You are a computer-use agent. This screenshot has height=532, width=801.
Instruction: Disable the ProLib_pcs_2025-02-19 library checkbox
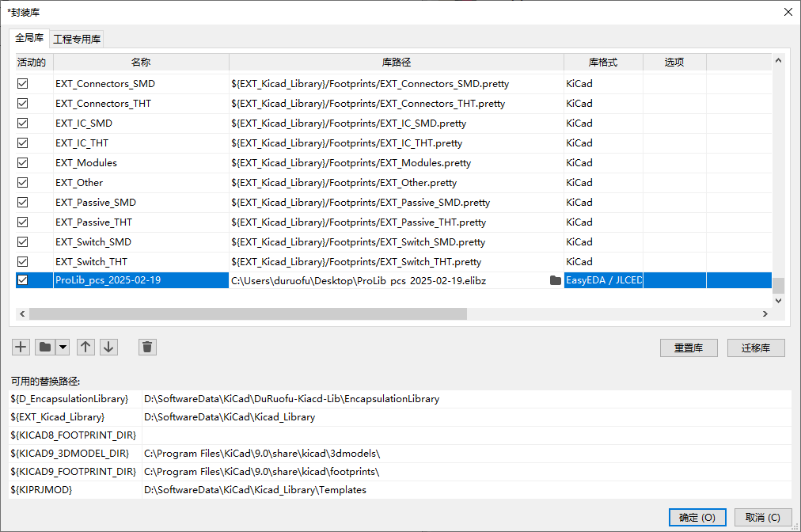[23, 280]
